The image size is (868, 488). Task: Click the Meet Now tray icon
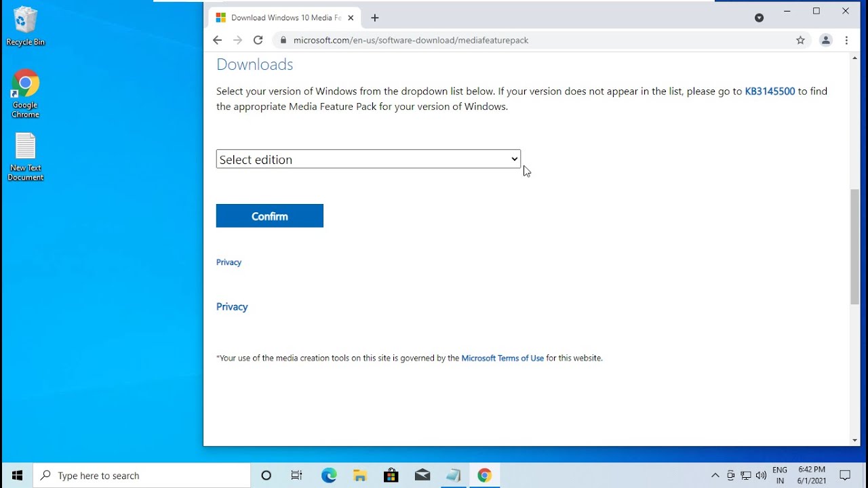(x=730, y=476)
